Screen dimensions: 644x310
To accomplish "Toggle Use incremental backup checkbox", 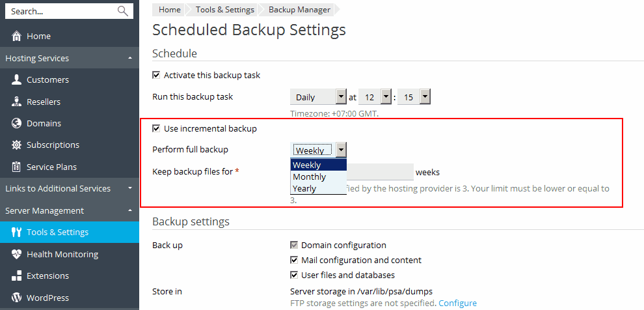I will coord(156,128).
